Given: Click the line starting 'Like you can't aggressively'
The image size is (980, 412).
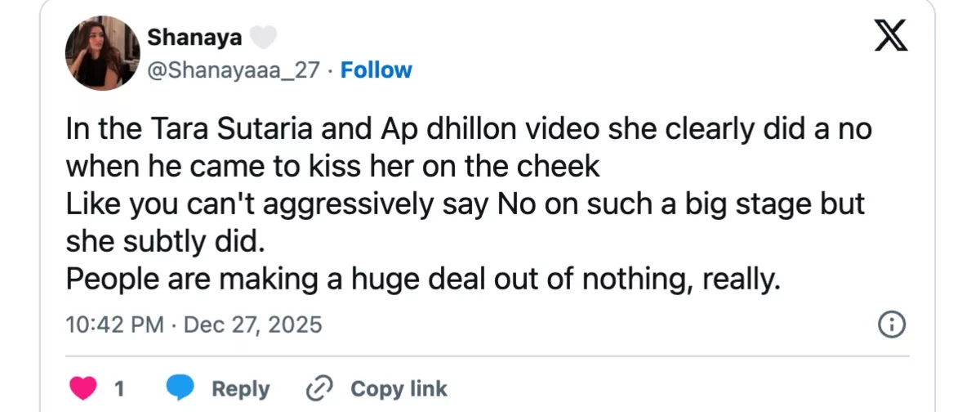Looking at the screenshot, I should point(464,204).
